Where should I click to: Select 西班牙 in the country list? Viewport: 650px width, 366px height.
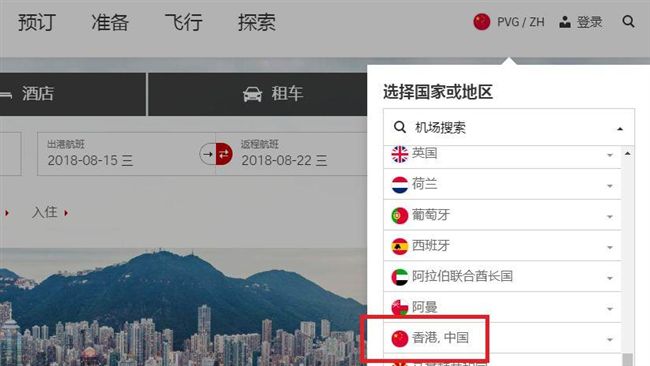pyautogui.click(x=502, y=246)
